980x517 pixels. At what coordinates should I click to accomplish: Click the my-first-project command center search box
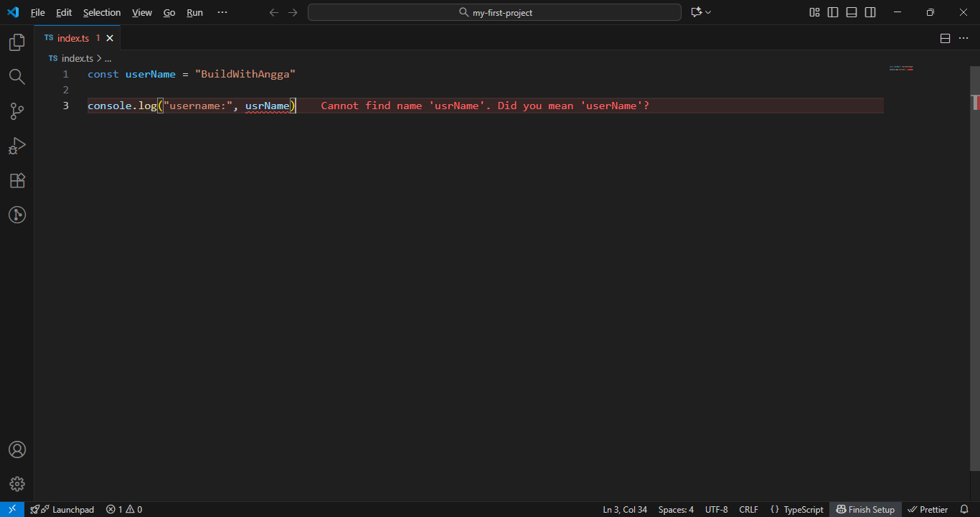click(x=494, y=12)
